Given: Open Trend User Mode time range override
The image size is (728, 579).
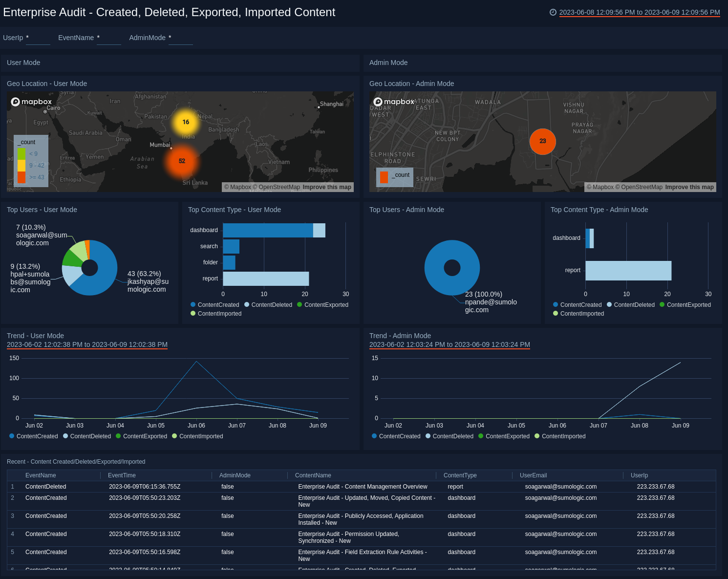Looking at the screenshot, I should [87, 344].
